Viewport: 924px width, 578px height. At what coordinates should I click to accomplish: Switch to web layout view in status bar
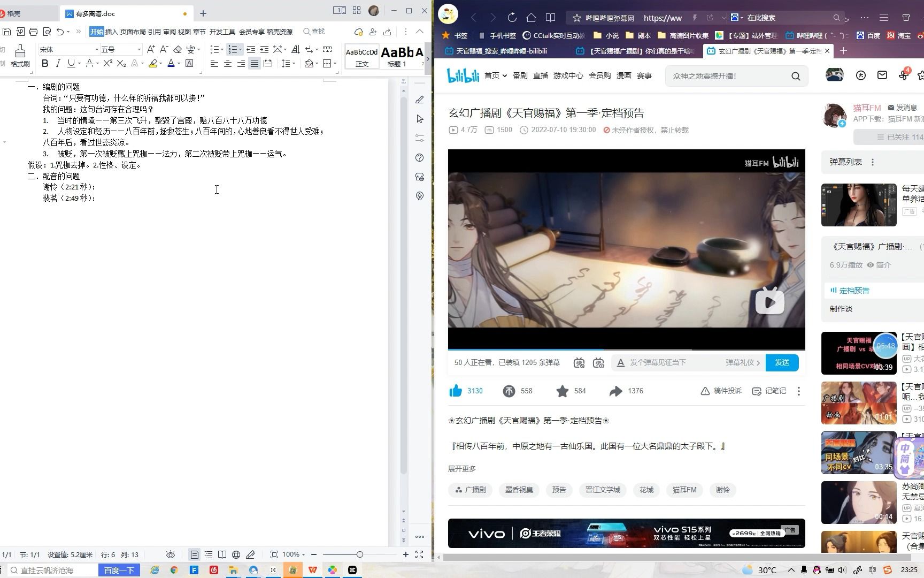tap(236, 554)
